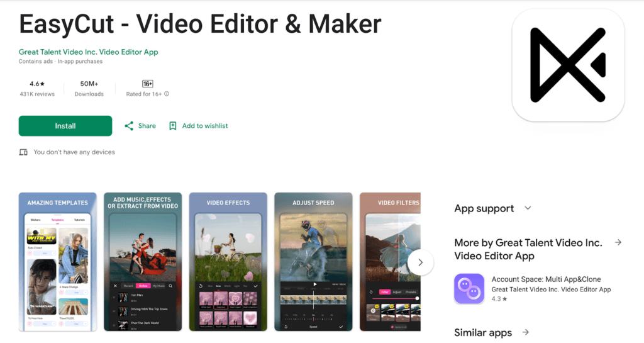This screenshot has height=343, width=644.
Task: Open the Adjust Speed screenshot
Action: pos(313,262)
